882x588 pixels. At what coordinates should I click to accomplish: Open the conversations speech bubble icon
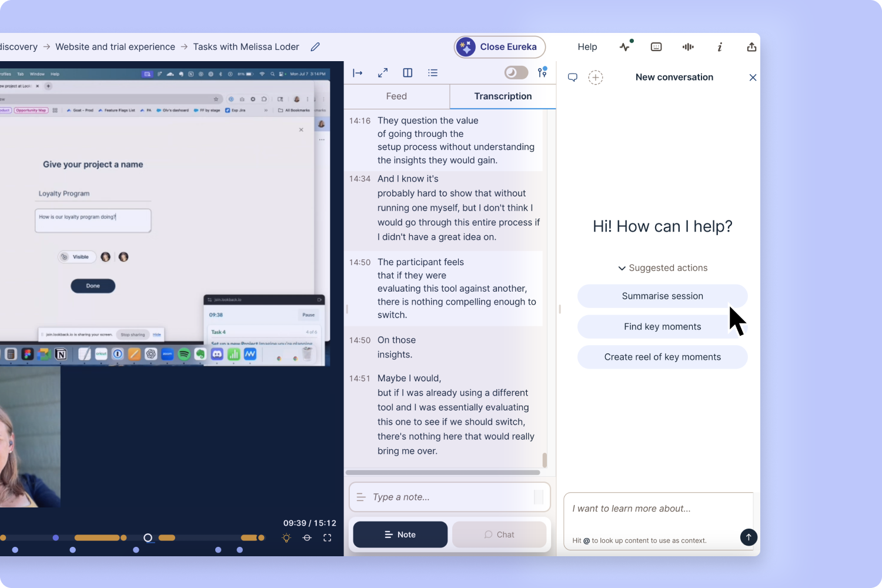click(572, 78)
